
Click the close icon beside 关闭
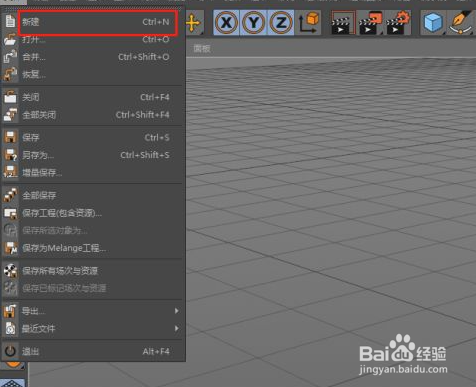click(x=10, y=97)
